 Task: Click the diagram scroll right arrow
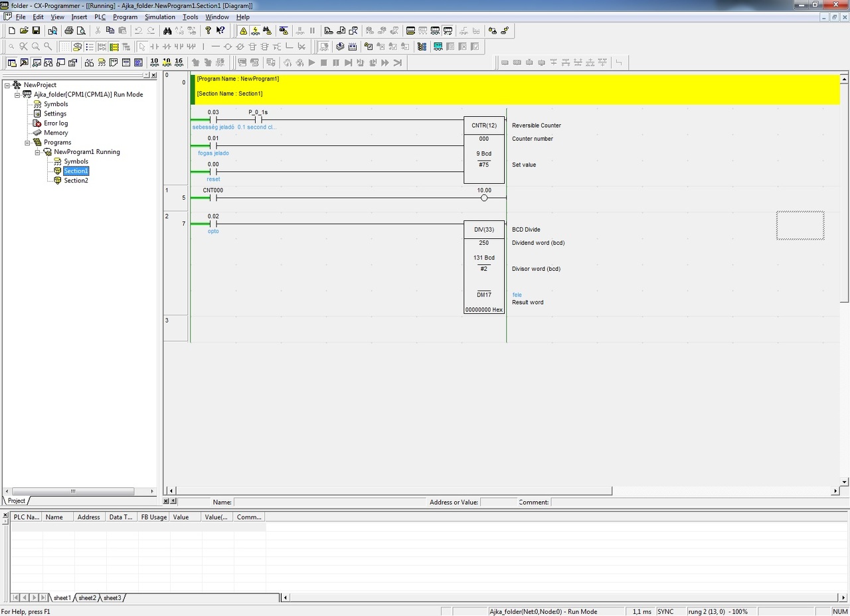tap(835, 491)
